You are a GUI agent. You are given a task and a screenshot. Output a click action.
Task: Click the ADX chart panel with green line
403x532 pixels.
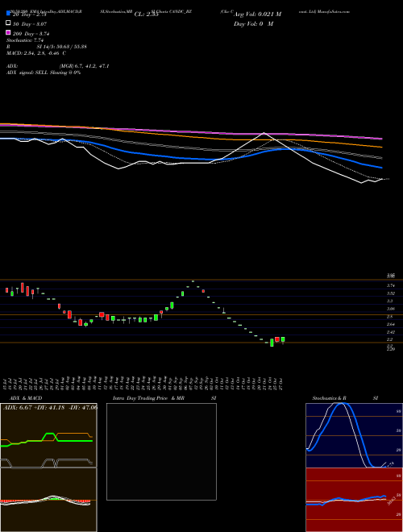point(48,435)
